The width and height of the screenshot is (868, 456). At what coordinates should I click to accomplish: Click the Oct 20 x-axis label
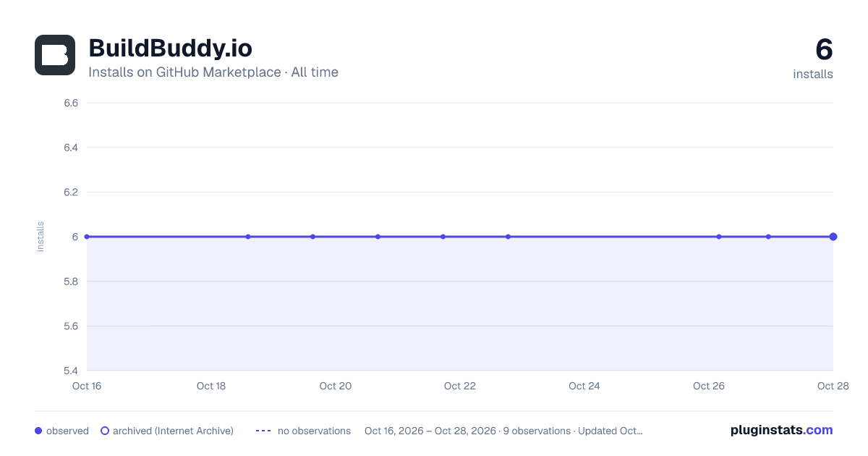coord(336,386)
